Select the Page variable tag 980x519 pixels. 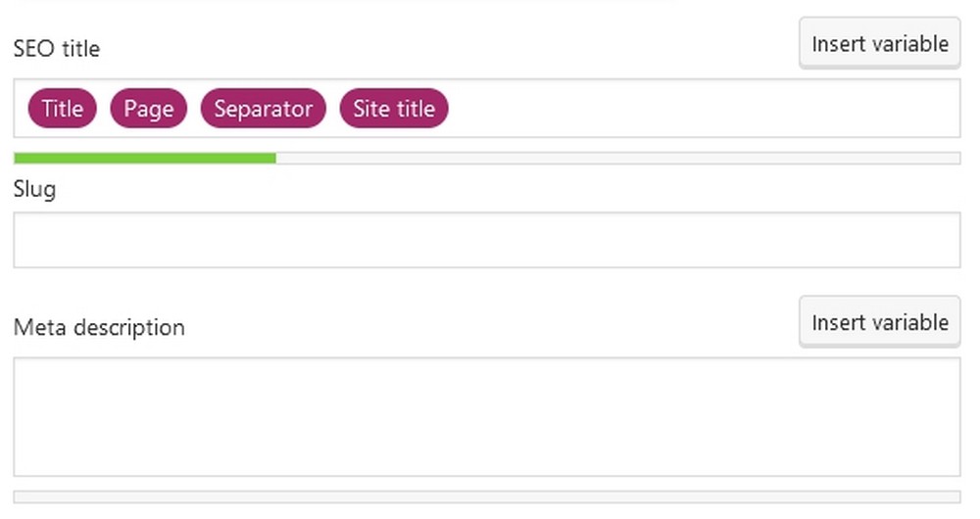pyautogui.click(x=149, y=108)
